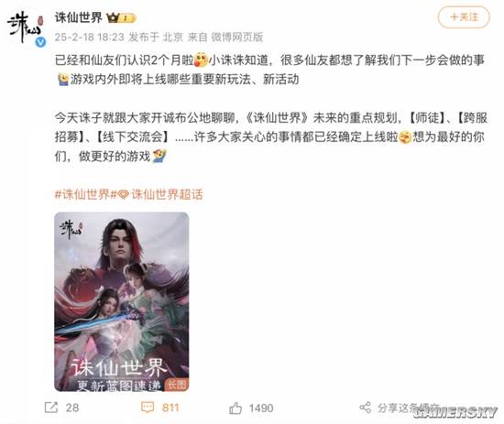Click the 25-2-18 18:23 post timestamp
504x424 pixels.
pos(89,38)
